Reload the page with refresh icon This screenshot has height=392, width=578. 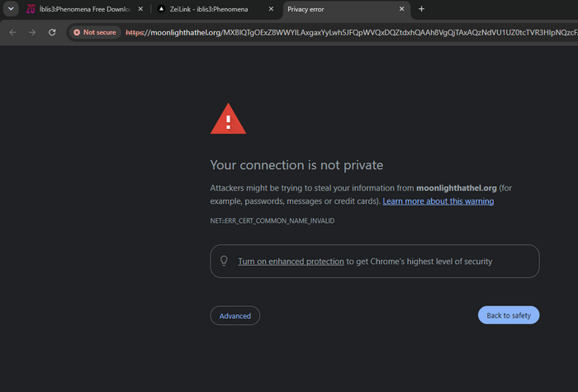pos(52,32)
